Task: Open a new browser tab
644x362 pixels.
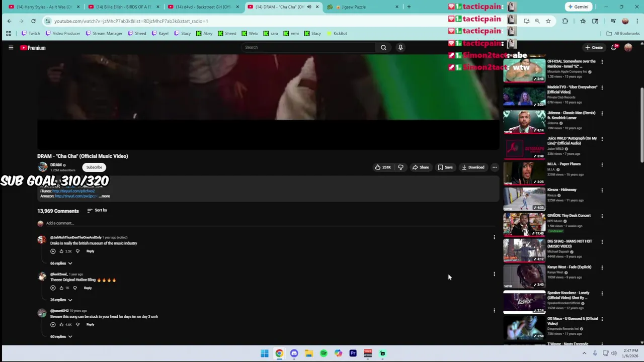Action: [x=409, y=7]
